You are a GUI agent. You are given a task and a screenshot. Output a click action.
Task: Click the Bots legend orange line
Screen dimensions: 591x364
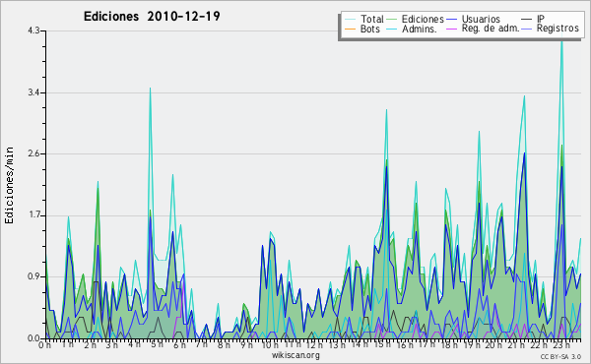tap(350, 29)
